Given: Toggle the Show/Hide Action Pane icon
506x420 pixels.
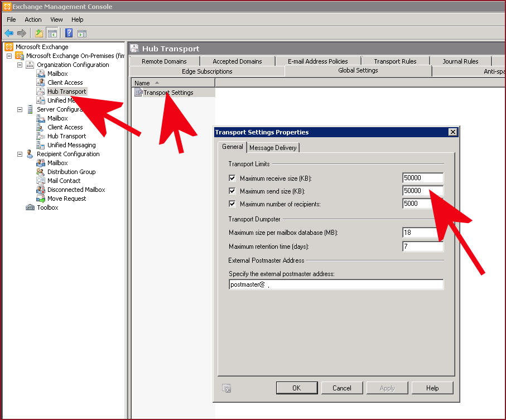Looking at the screenshot, I should [x=82, y=33].
